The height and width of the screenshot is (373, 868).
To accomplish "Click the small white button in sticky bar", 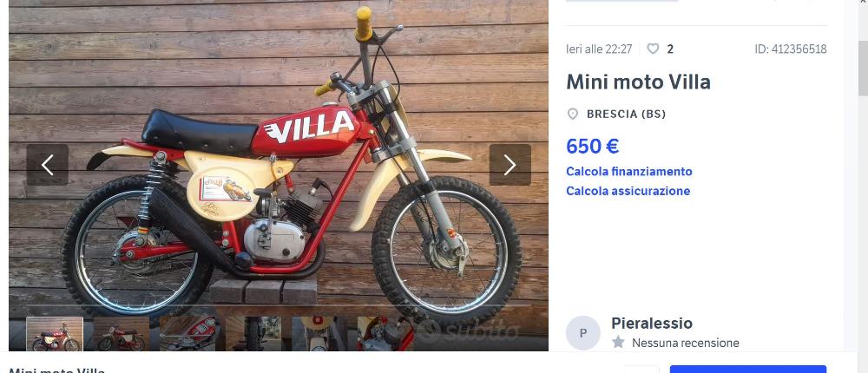I will coord(641,370).
